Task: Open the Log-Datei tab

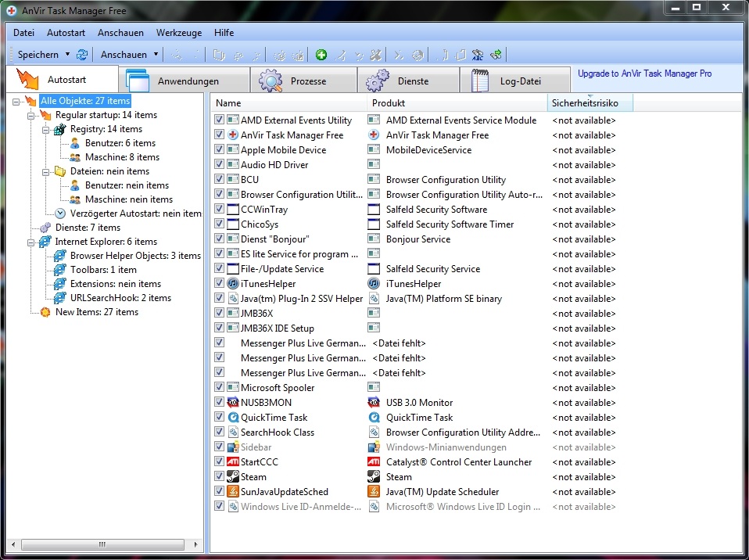Action: [515, 81]
